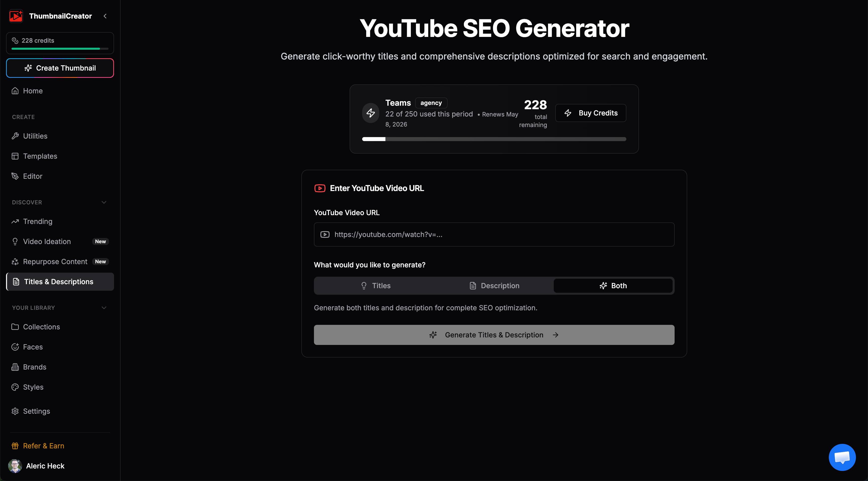The height and width of the screenshot is (481, 868).
Task: Click the credits usage progress bar in Teams card
Action: click(494, 139)
